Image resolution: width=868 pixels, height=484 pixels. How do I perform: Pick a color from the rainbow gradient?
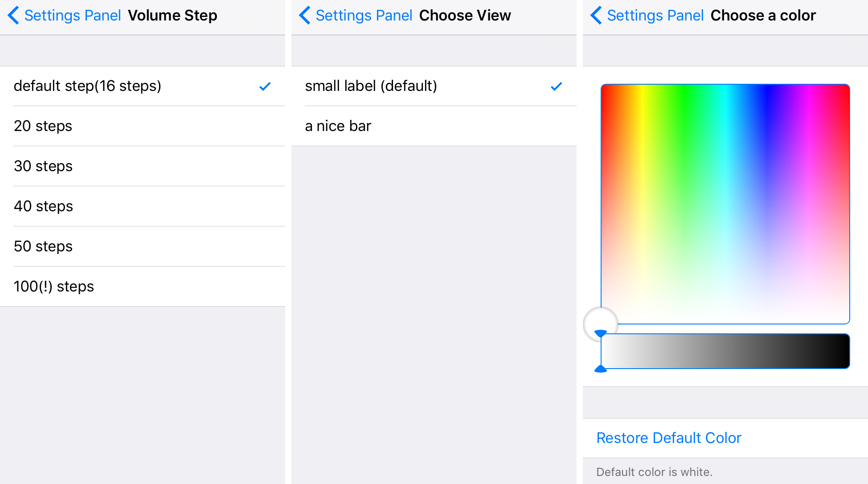pyautogui.click(x=724, y=203)
